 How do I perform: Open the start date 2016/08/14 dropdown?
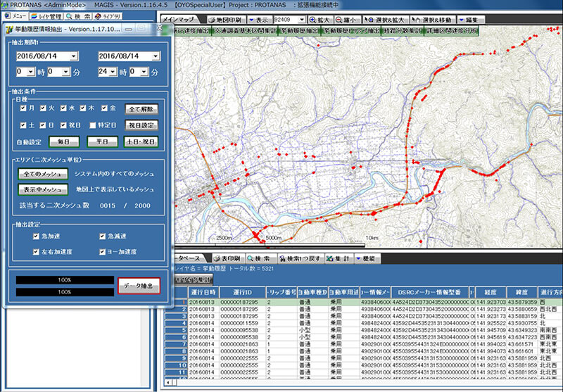pyautogui.click(x=74, y=56)
